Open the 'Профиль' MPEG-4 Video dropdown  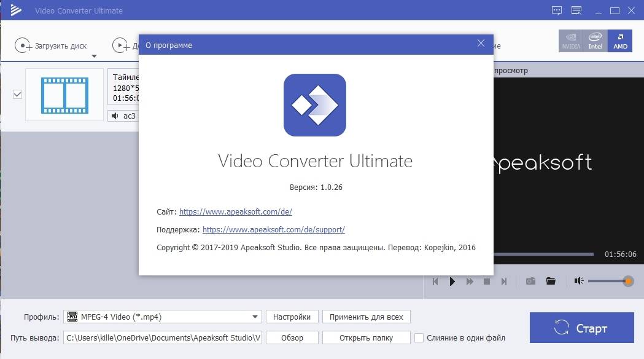(x=163, y=317)
